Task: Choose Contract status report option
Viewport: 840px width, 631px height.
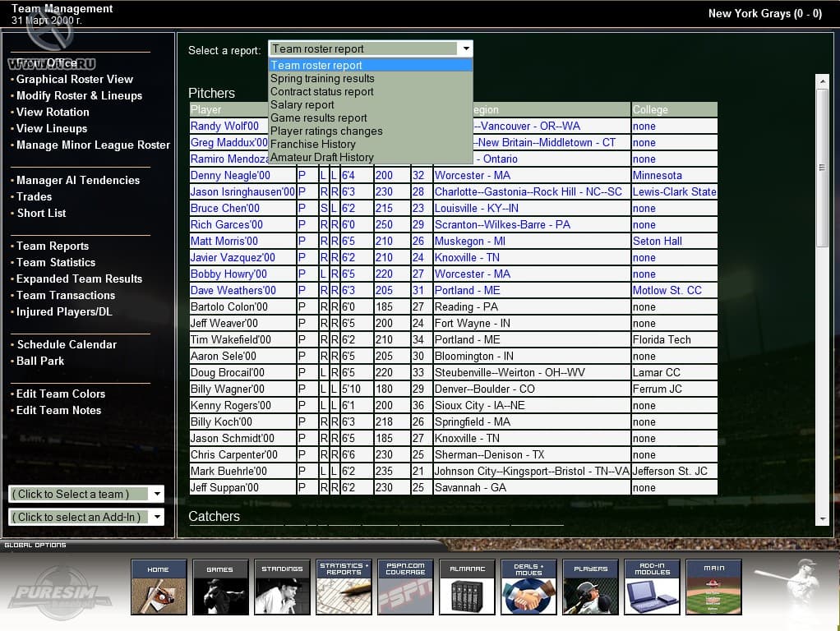Action: click(370, 91)
